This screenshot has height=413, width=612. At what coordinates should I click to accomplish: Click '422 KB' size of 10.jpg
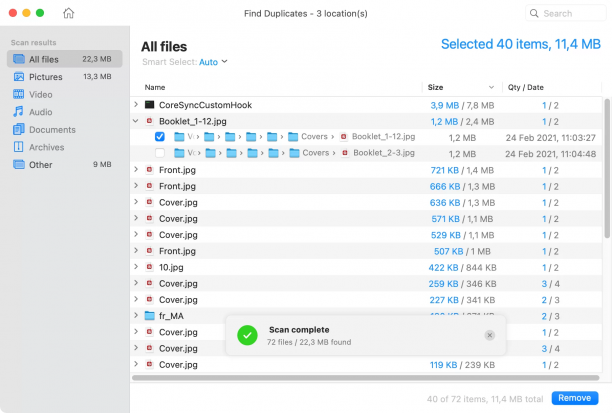point(443,268)
